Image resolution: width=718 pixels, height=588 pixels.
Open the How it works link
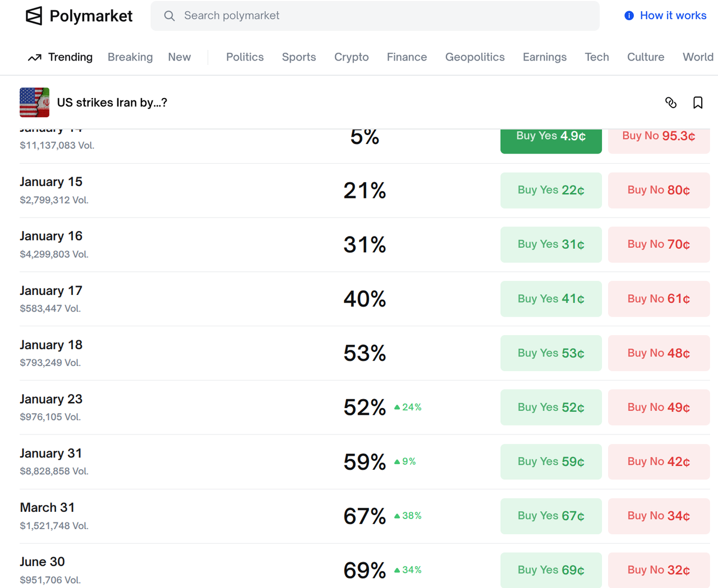(673, 16)
